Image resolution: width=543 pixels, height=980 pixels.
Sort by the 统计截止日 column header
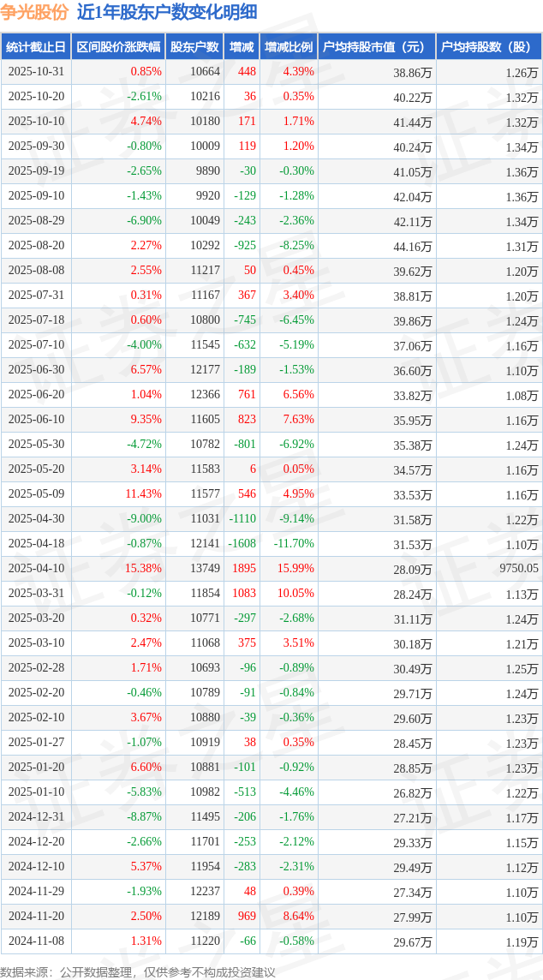(x=36, y=47)
